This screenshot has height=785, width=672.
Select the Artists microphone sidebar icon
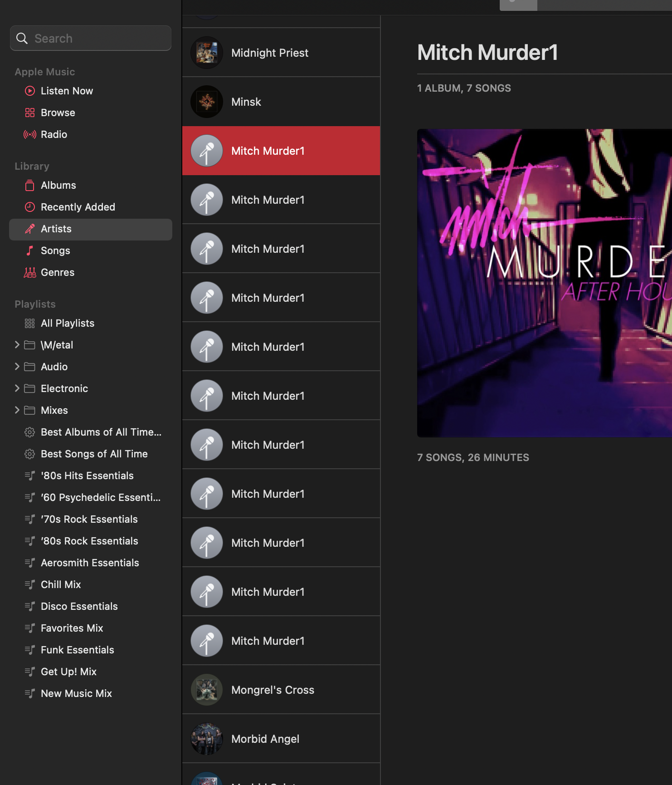[30, 229]
